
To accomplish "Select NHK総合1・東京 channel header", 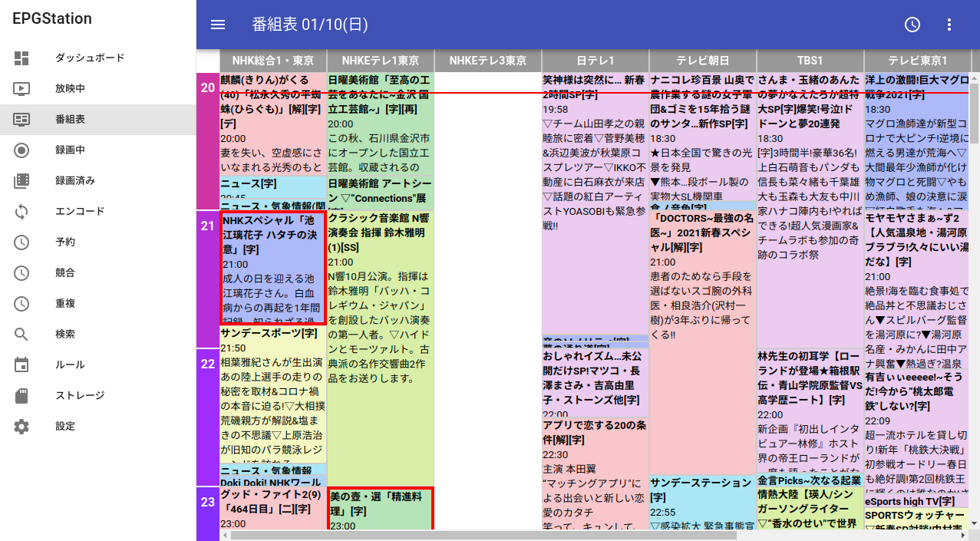I will pyautogui.click(x=273, y=61).
